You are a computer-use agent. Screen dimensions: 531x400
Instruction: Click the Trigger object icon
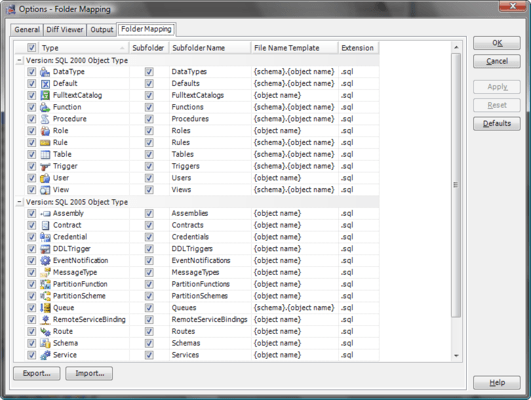pos(45,166)
